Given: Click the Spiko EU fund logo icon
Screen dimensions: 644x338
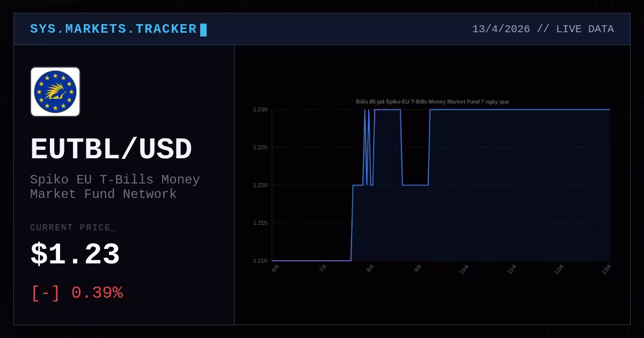Looking at the screenshot, I should pos(55,92).
